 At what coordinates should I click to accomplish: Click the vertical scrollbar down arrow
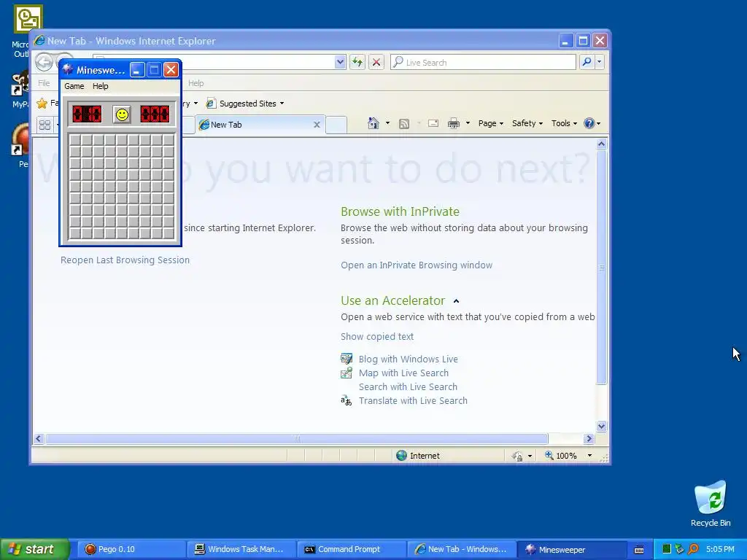click(x=601, y=426)
